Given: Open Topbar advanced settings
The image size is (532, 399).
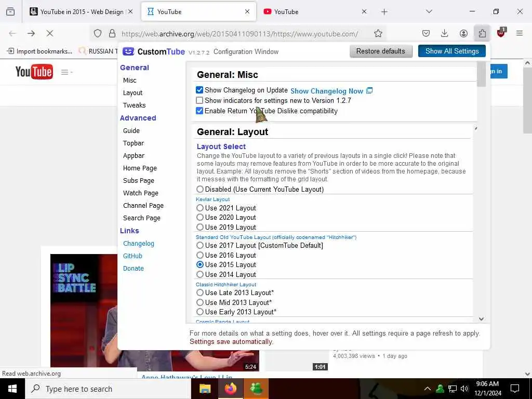Looking at the screenshot, I should 134,143.
